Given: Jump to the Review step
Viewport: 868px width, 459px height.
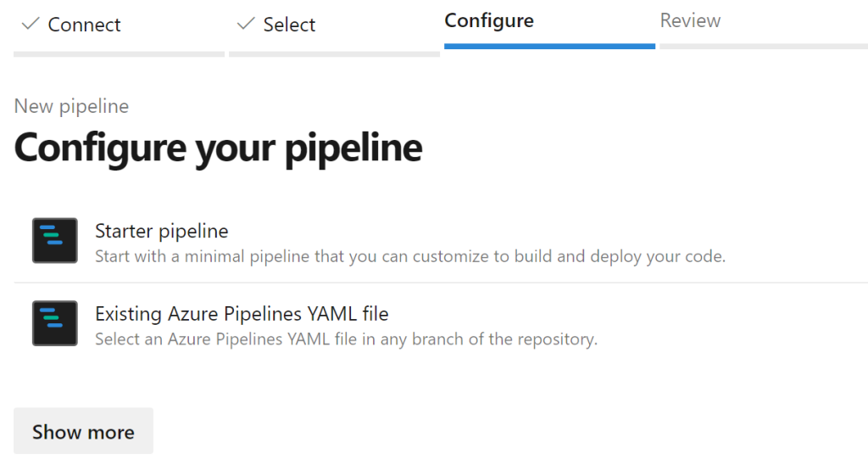Looking at the screenshot, I should click(690, 20).
